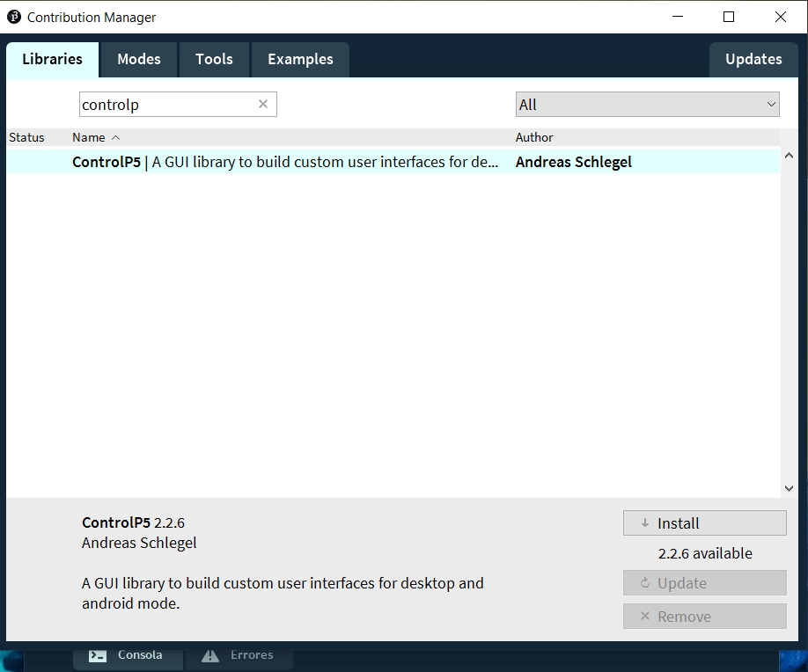Click the Author column header
Viewport: 808px width, 672px height.
click(534, 137)
